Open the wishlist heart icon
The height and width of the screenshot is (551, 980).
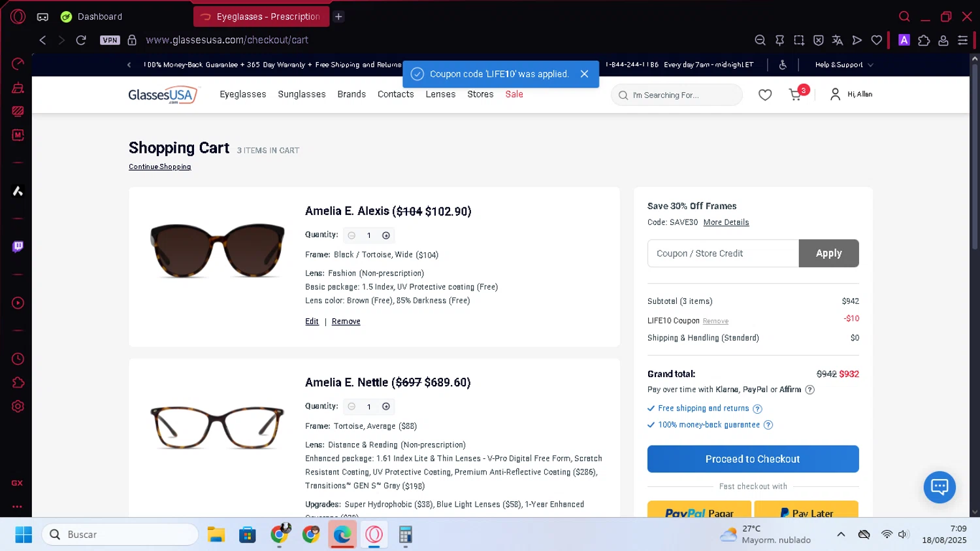(765, 95)
